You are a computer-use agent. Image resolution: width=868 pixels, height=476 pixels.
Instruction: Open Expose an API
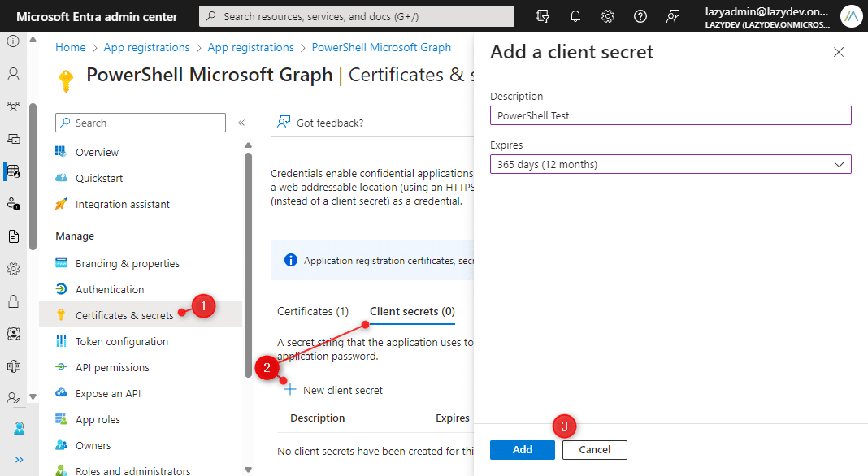click(108, 393)
